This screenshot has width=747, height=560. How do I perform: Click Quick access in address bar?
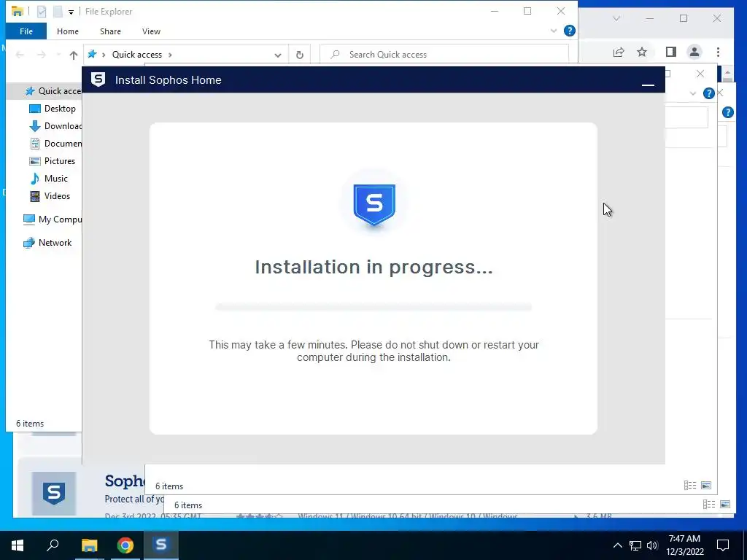(x=136, y=54)
